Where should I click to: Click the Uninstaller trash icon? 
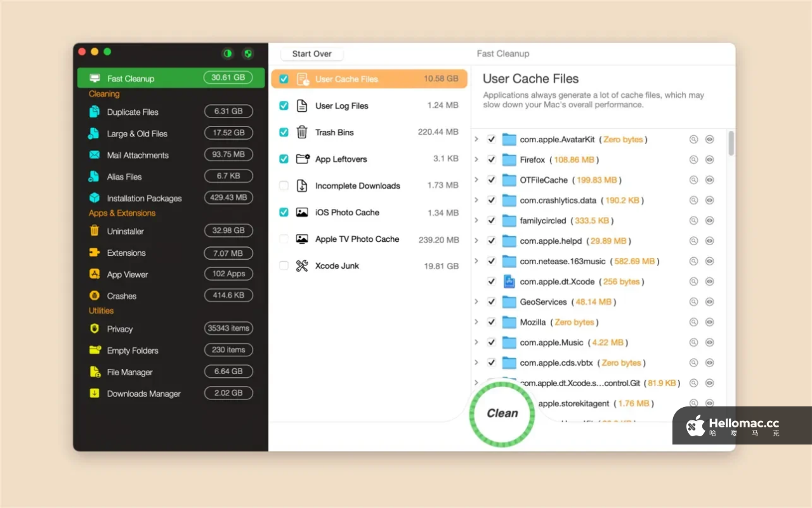click(95, 231)
